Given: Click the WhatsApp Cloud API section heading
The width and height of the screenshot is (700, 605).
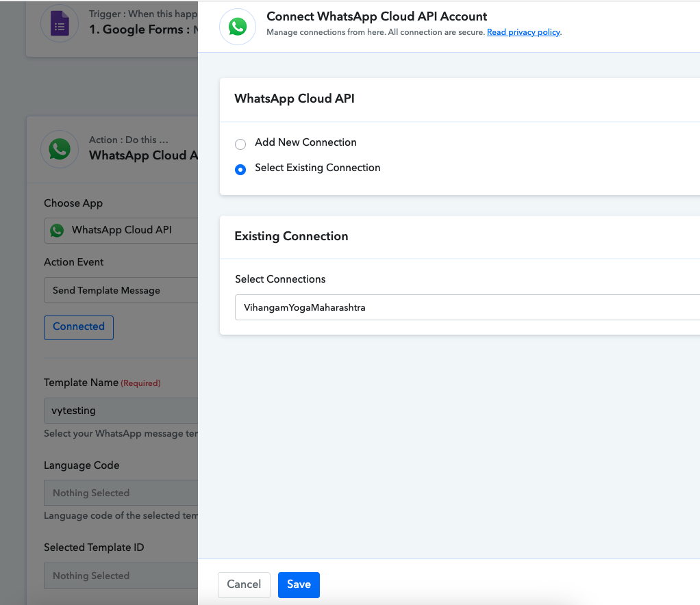Looking at the screenshot, I should point(295,99).
